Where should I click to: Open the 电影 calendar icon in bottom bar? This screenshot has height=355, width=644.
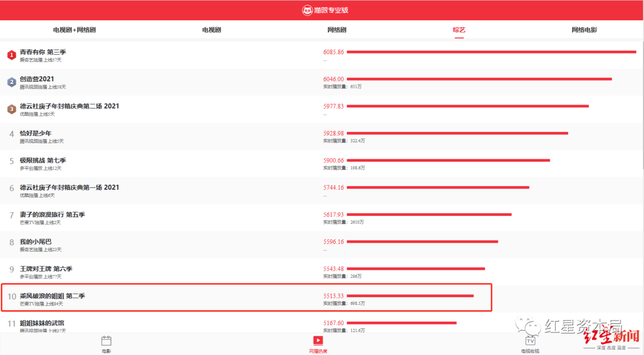106,341
